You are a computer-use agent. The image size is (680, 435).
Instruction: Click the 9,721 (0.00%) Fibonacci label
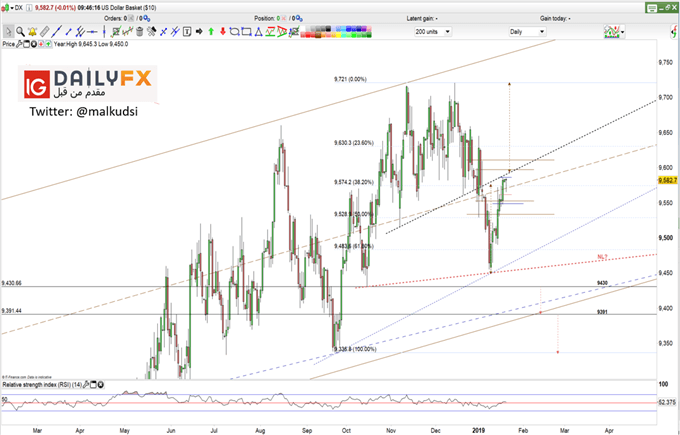coord(350,79)
